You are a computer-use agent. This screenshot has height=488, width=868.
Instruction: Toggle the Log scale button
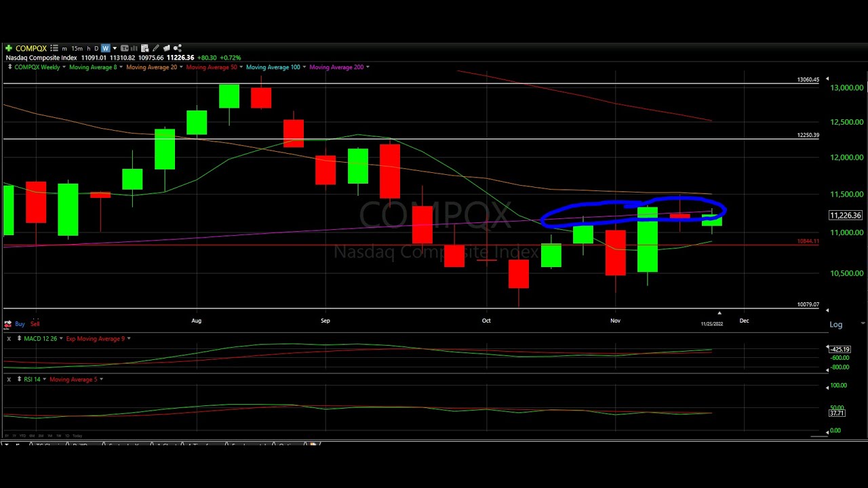(x=836, y=325)
